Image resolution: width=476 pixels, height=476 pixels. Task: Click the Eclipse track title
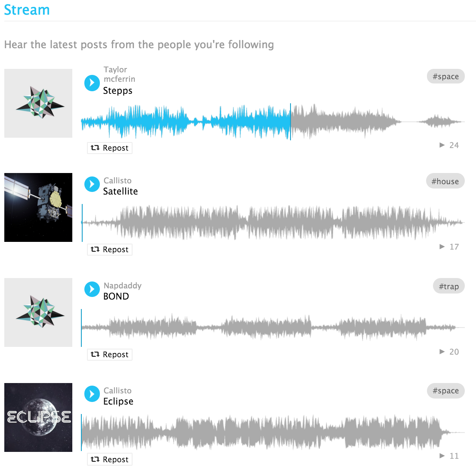click(x=118, y=402)
